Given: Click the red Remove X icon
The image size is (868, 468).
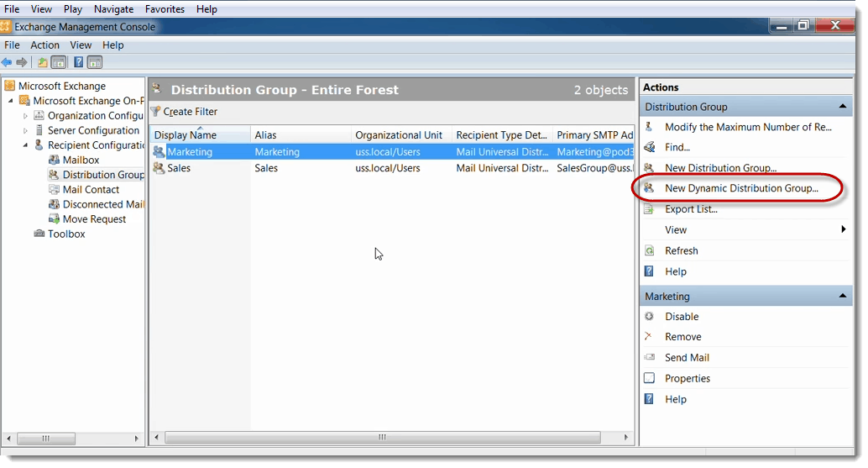Looking at the screenshot, I should tap(648, 336).
